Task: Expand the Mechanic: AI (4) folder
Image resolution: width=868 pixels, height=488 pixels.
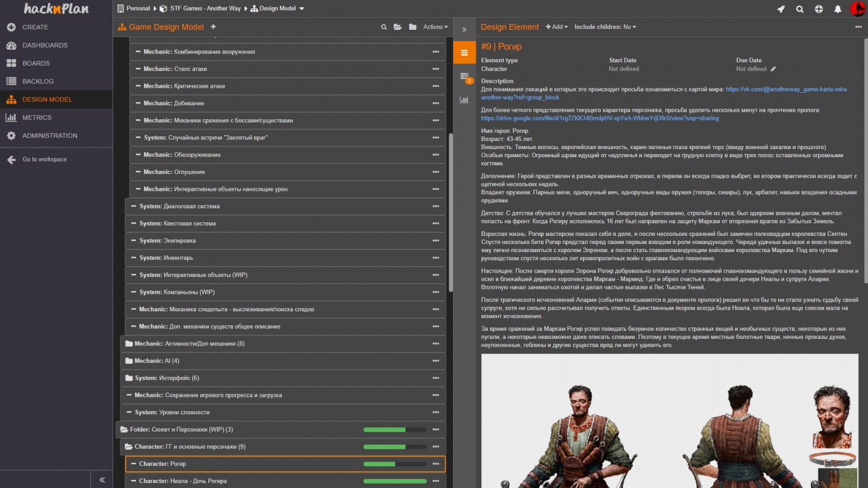Action: click(x=129, y=361)
